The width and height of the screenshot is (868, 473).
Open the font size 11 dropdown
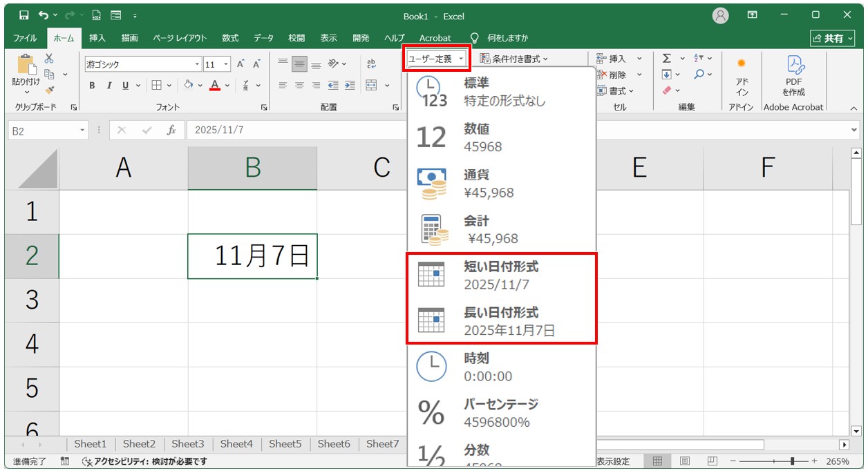(225, 64)
